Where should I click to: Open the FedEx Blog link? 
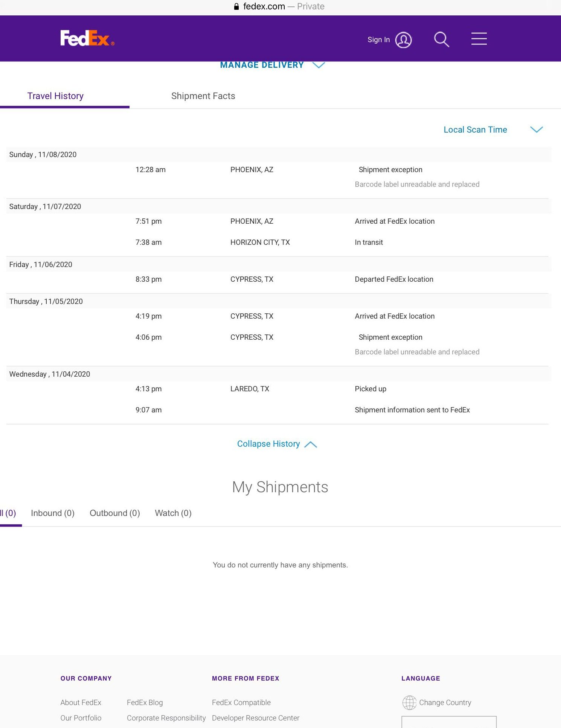(145, 702)
